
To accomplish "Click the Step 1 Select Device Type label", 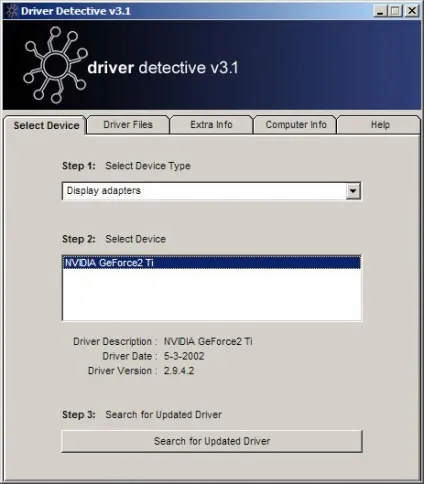I will point(126,166).
